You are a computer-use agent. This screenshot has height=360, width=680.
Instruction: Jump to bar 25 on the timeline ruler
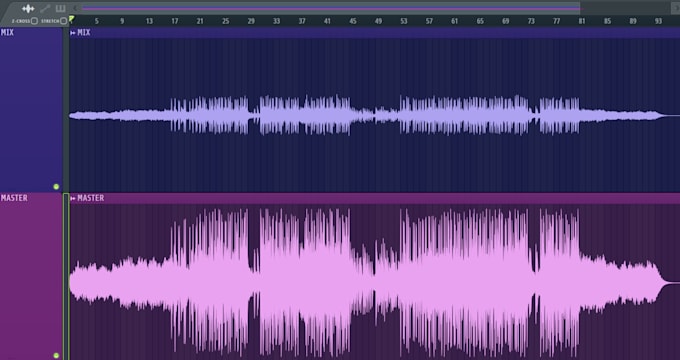click(x=226, y=21)
